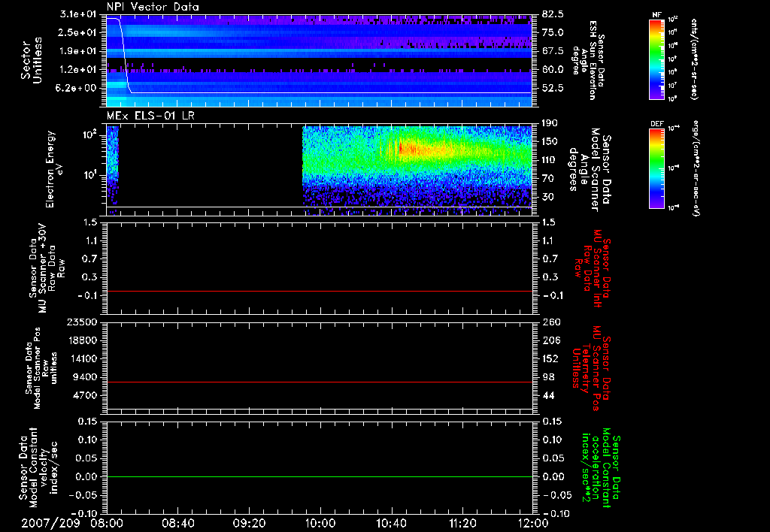Screen dimensions: 770x532
Task: Click the "08:00" time axis label
Action: pos(106,523)
